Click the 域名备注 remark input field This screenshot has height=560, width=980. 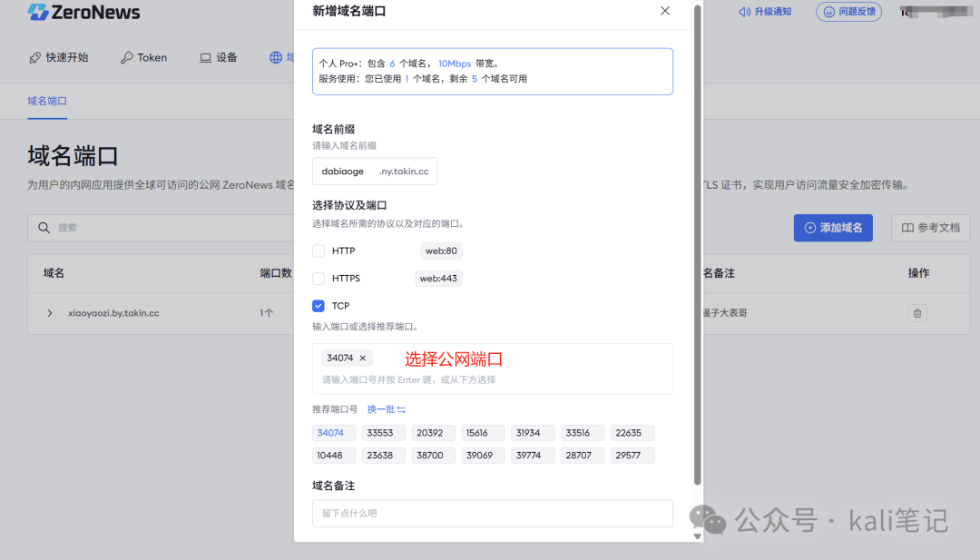pos(492,513)
